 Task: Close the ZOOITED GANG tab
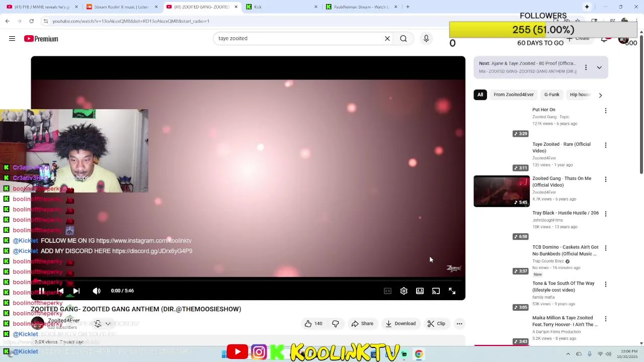[x=236, y=7]
